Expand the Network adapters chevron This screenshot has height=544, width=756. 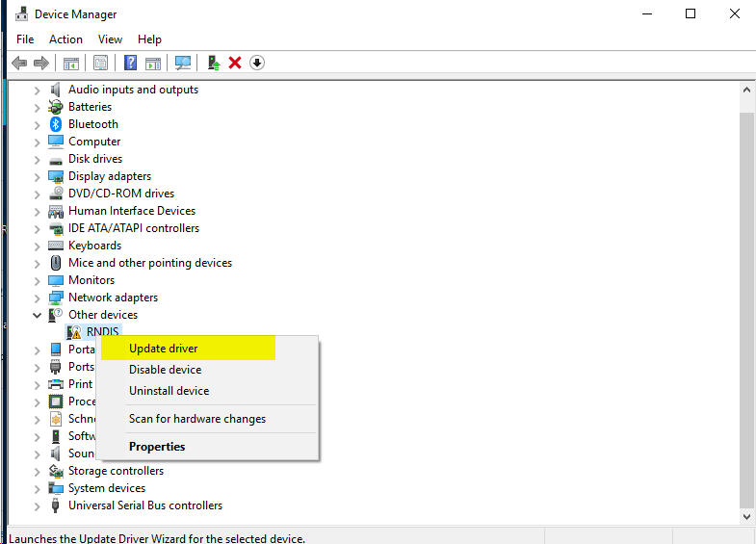(x=37, y=298)
